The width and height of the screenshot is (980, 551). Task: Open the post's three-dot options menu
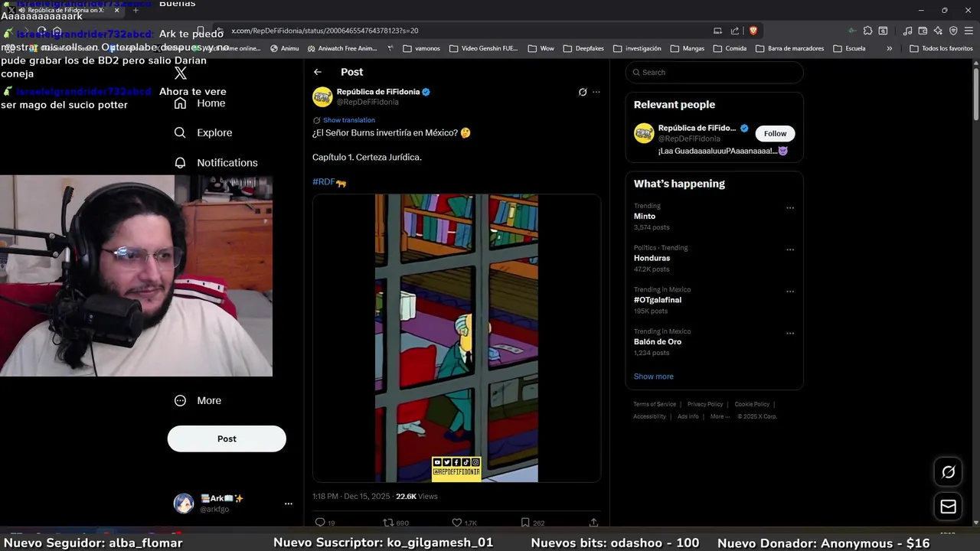pos(596,92)
